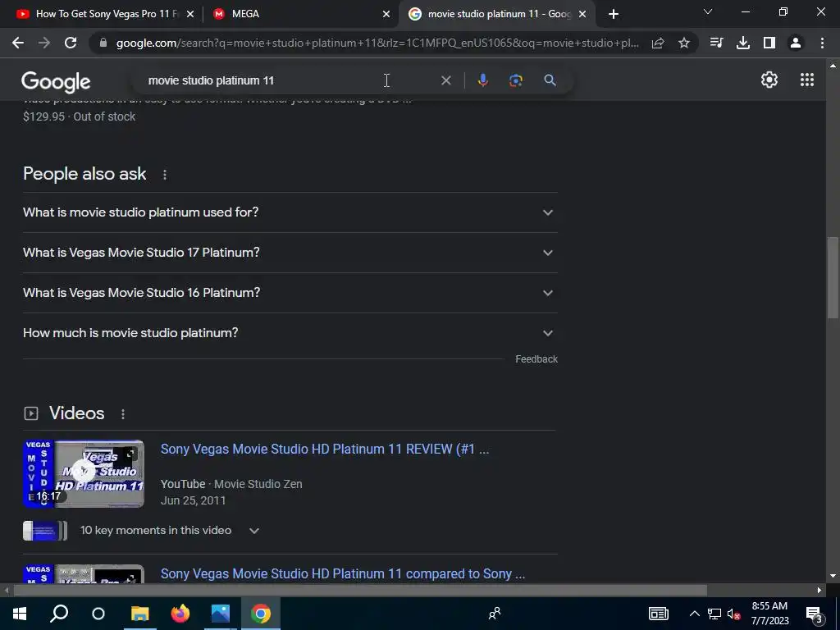Play the 16:17 review video thumbnail

tap(84, 473)
